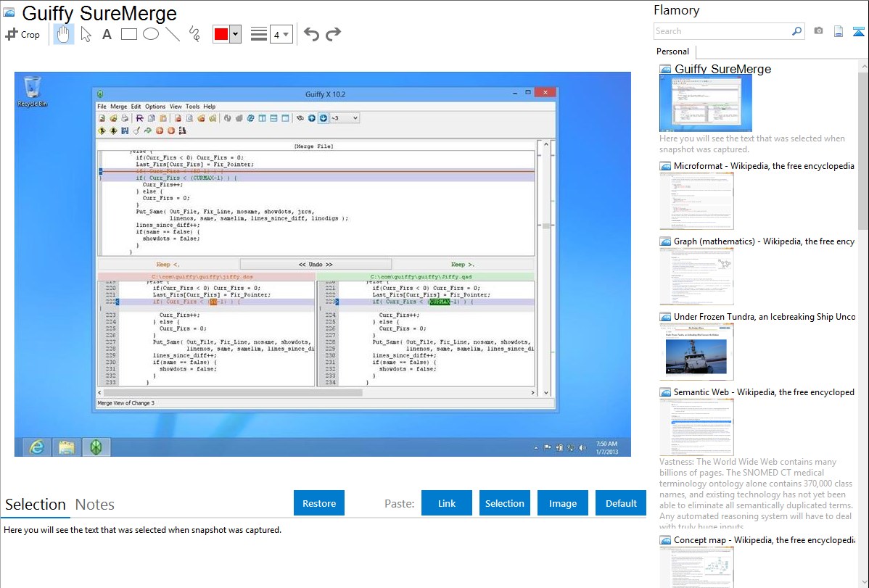Open the Concept map snapshot title

coord(764,539)
